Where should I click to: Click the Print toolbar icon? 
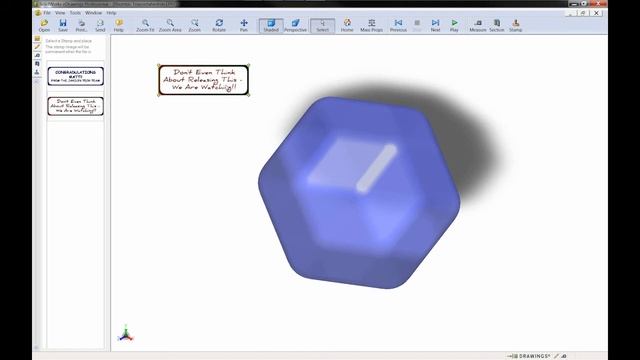tap(81, 25)
